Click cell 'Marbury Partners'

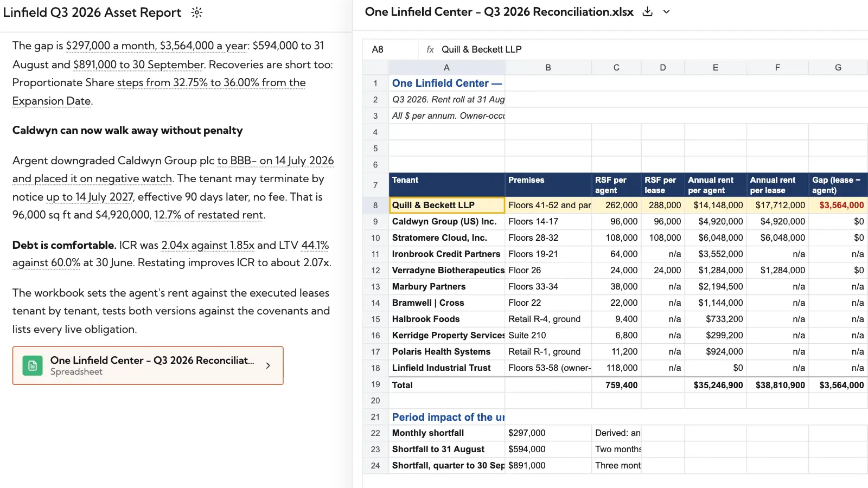tap(447, 286)
